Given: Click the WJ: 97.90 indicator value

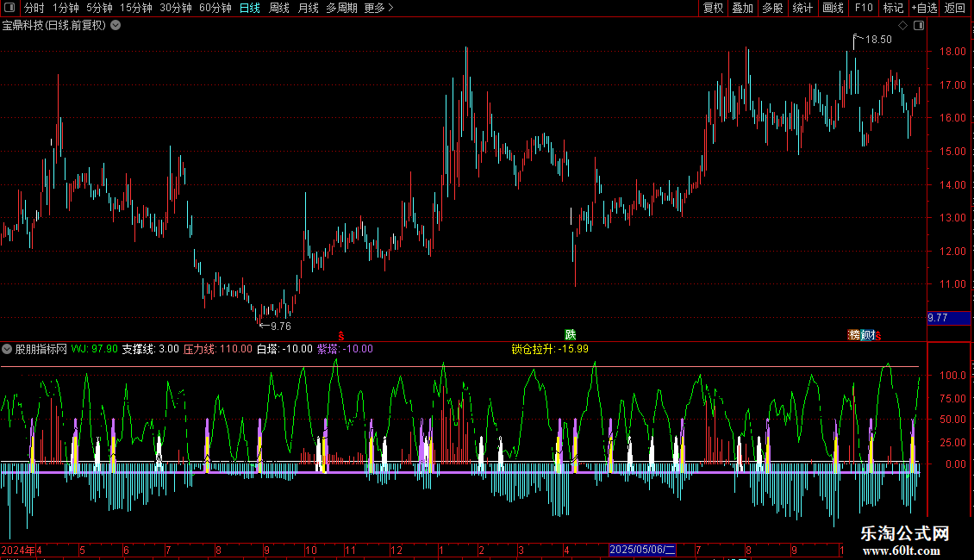Looking at the screenshot, I should click(x=95, y=349).
